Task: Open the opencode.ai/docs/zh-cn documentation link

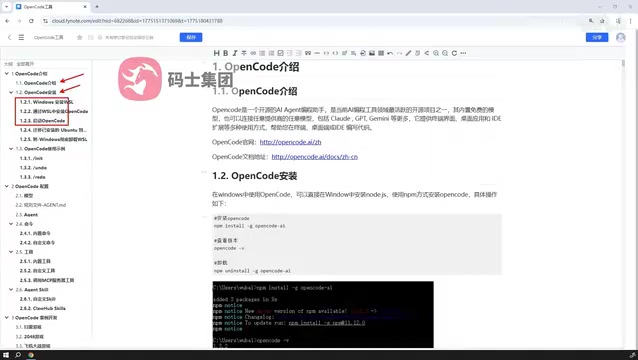Action: [315, 157]
